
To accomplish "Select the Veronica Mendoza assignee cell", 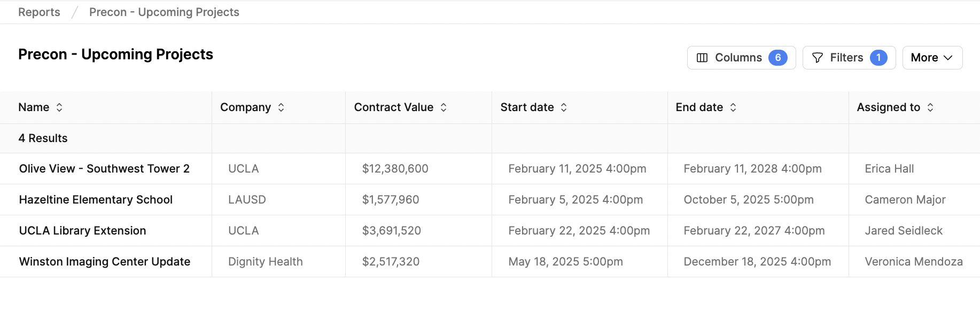I will tap(914, 262).
